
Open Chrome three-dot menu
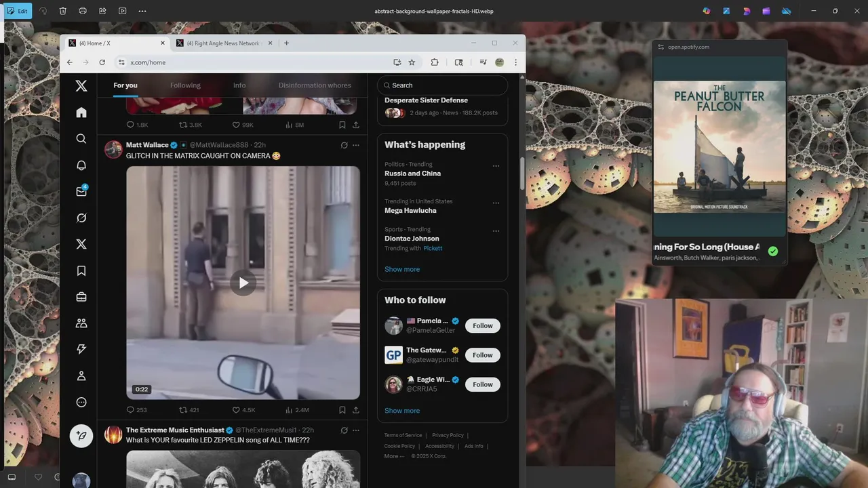click(x=515, y=62)
